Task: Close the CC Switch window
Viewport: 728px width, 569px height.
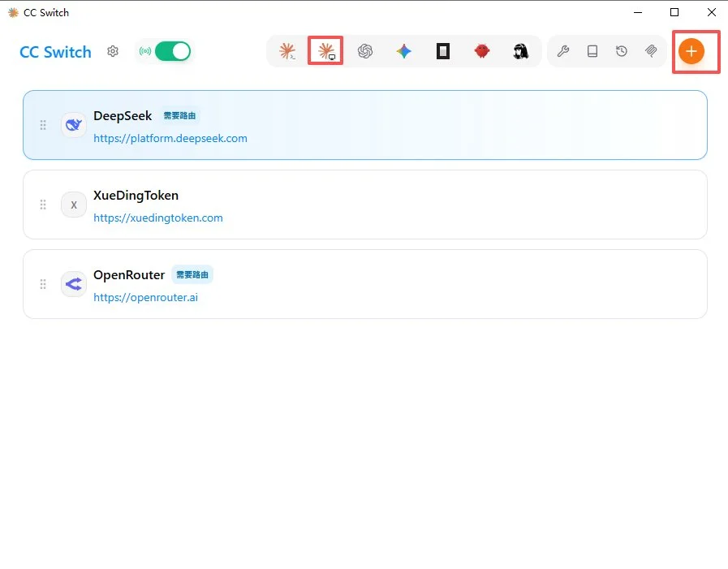Action: click(x=711, y=12)
